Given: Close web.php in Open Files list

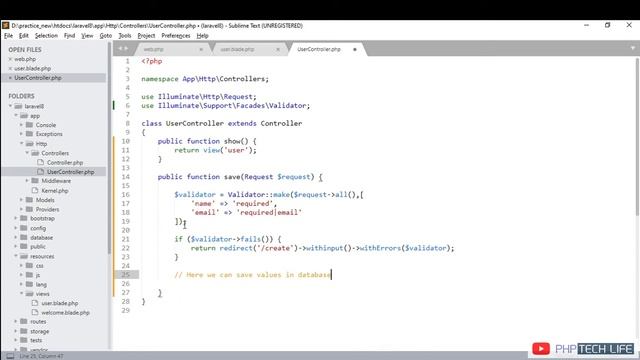Looking at the screenshot, I should click(10, 59).
